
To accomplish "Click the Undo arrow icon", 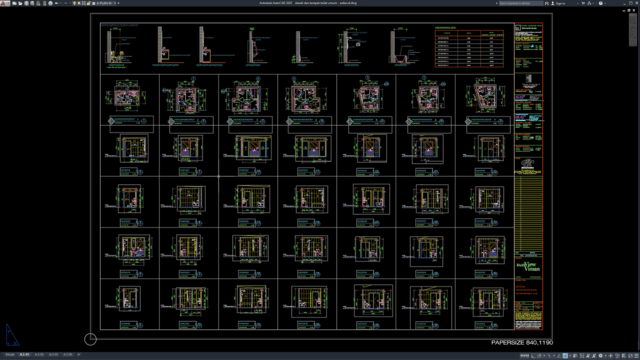I will 56,3.
